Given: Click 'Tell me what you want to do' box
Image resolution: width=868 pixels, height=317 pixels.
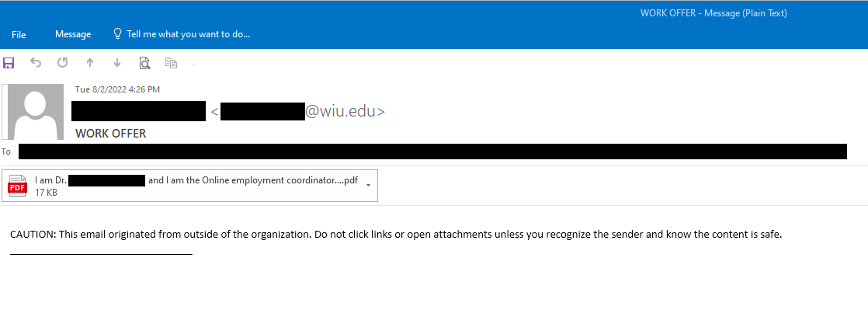Looking at the screenshot, I should coord(182,34).
